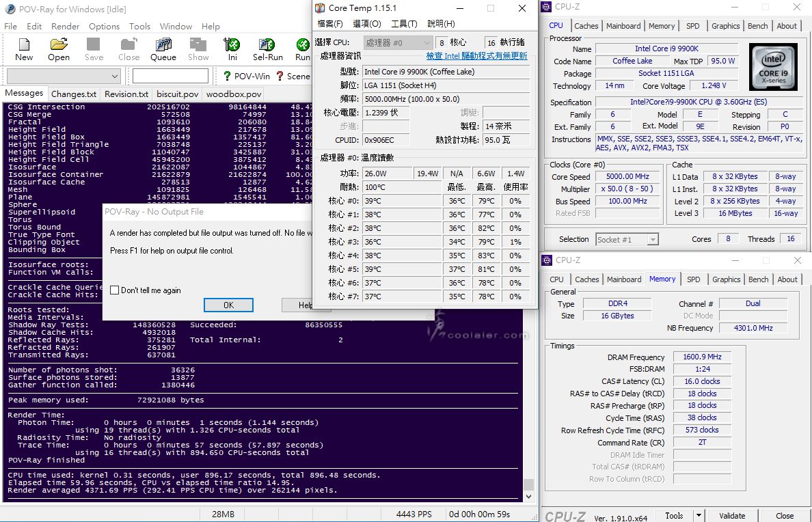Screen dimensions: 812x522
Task: Open the Window menu in POV-Ray
Action: pos(176,27)
